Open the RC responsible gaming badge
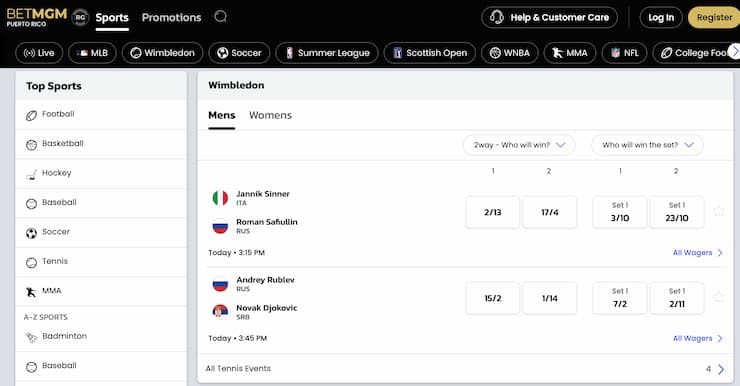The width and height of the screenshot is (740, 386). 80,17
